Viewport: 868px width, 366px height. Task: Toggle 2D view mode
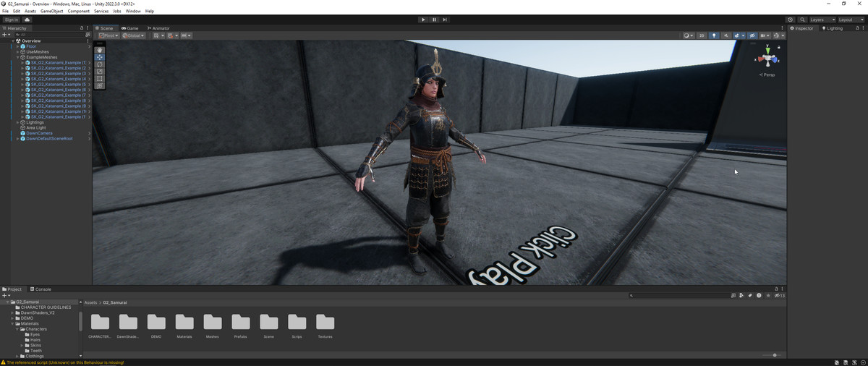(x=701, y=35)
